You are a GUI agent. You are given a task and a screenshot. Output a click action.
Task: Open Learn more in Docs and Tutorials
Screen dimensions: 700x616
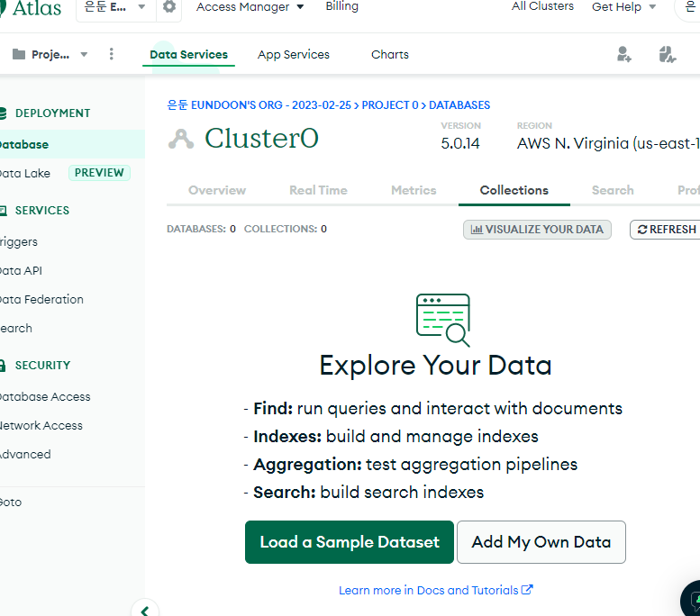(436, 590)
